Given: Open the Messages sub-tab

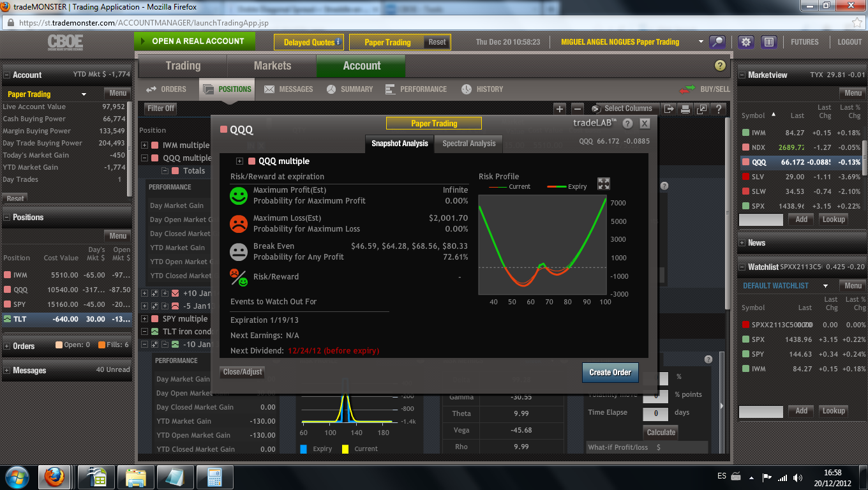Looking at the screenshot, I should pos(288,89).
